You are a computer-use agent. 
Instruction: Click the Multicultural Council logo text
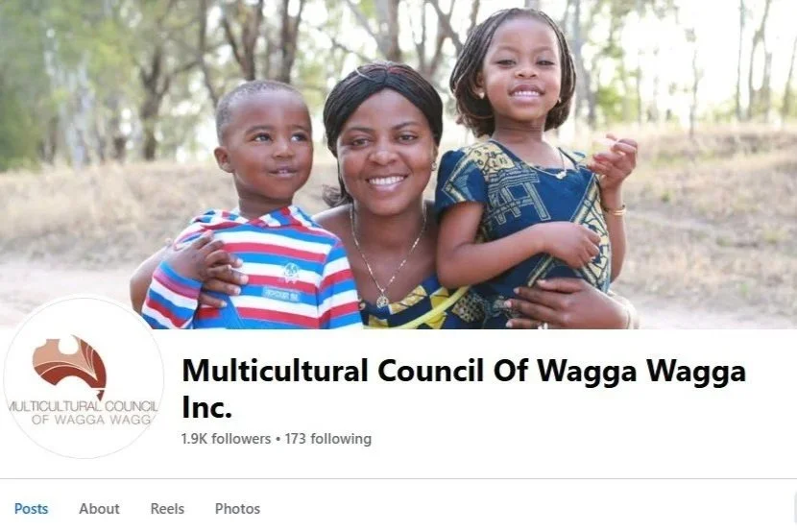click(84, 413)
